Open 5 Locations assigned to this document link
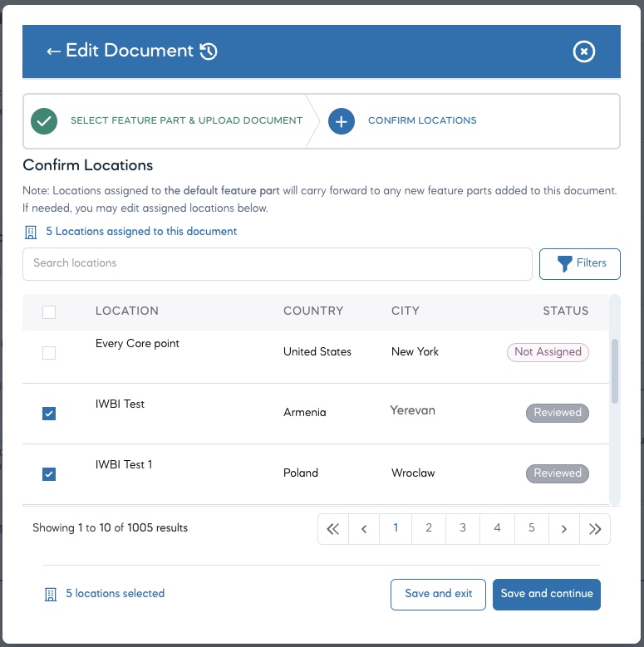Screen dimensions: 644x647 [x=141, y=231]
